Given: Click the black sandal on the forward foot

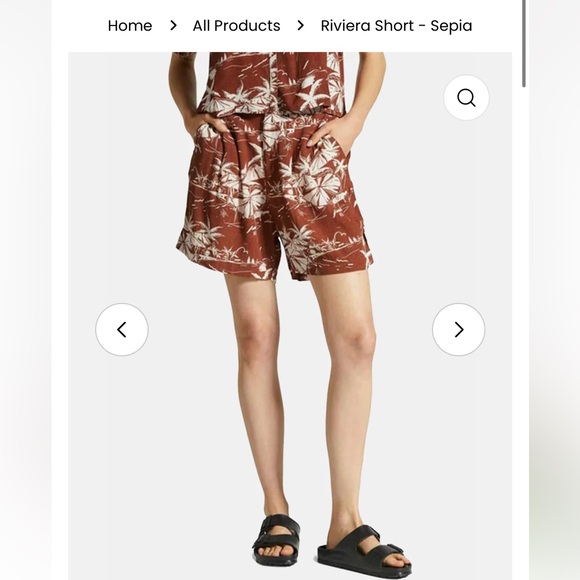Looking at the screenshot, I should tap(364, 552).
